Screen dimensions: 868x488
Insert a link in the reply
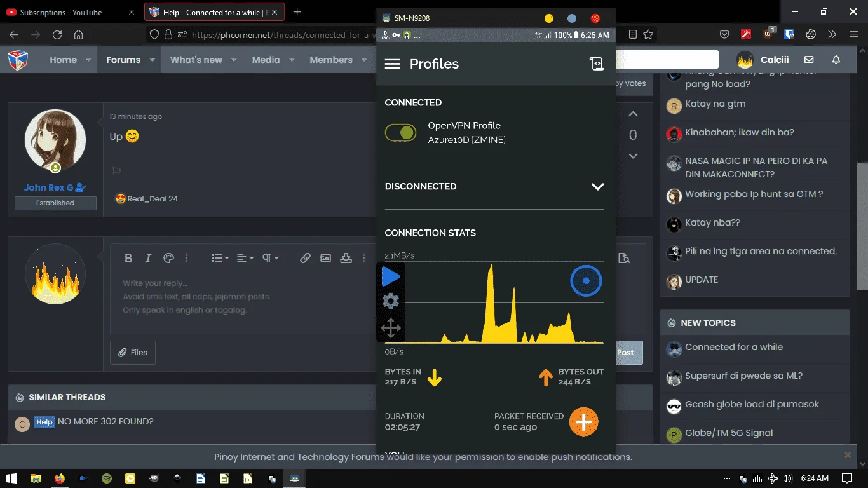[305, 258]
